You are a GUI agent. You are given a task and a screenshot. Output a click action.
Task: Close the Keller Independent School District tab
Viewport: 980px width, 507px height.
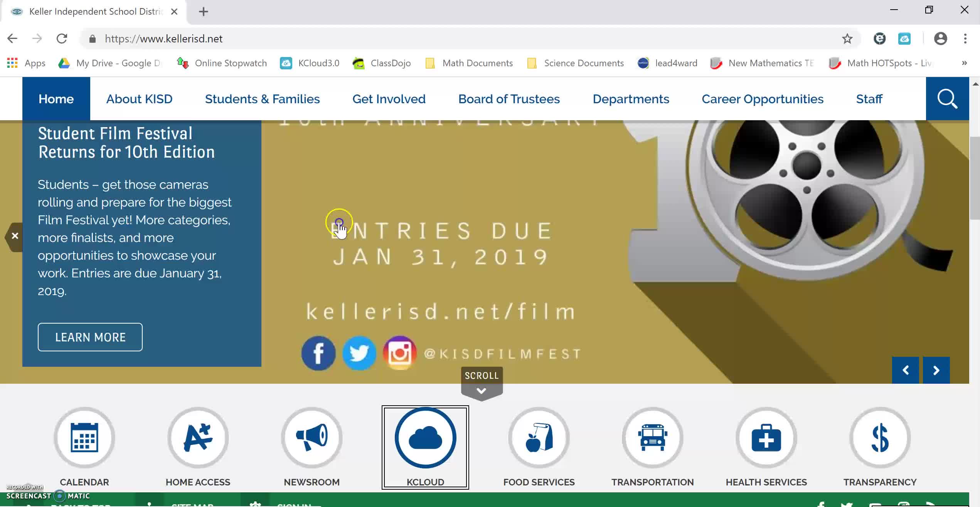pos(174,12)
